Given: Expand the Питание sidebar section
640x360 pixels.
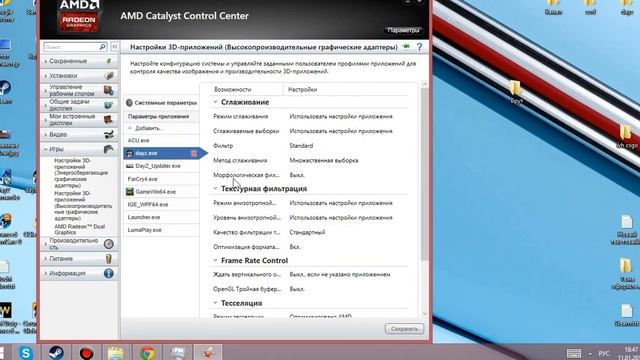Looking at the screenshot, I should 46,259.
